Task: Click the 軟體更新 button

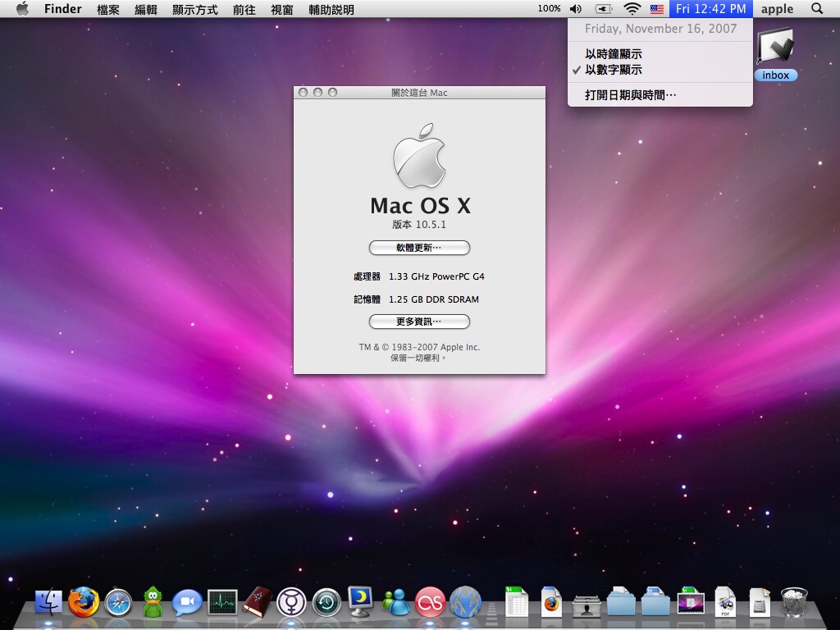Action: click(419, 247)
